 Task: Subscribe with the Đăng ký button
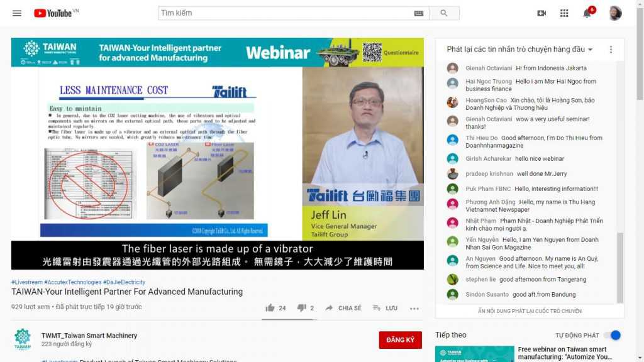(x=400, y=340)
